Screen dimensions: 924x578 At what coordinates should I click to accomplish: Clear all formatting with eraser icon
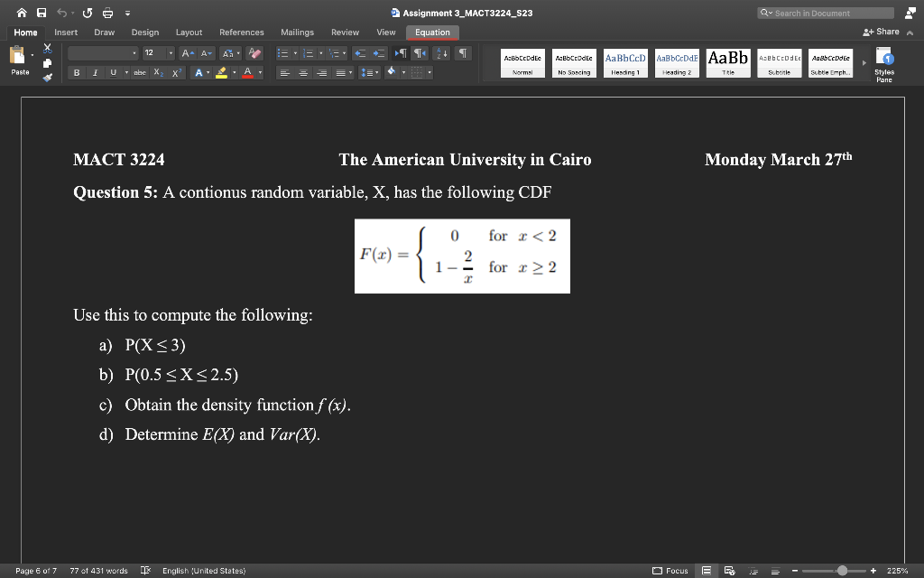click(x=254, y=53)
